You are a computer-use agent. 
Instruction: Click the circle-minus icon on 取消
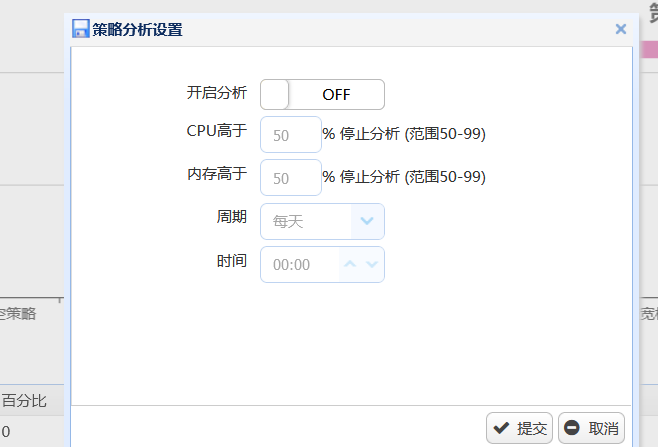click(573, 428)
